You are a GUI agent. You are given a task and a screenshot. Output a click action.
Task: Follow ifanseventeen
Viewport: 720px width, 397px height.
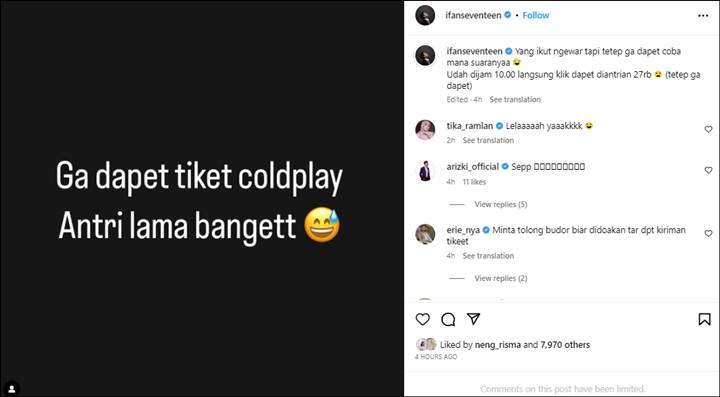coord(535,15)
